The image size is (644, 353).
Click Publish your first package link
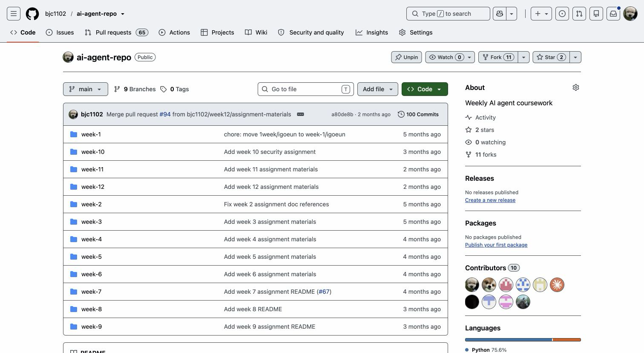point(496,245)
